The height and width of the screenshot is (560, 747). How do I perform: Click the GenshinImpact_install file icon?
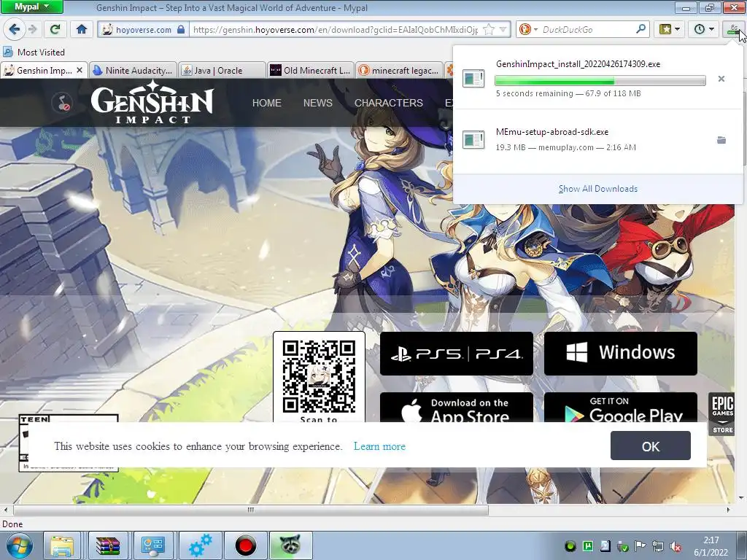[x=473, y=78]
